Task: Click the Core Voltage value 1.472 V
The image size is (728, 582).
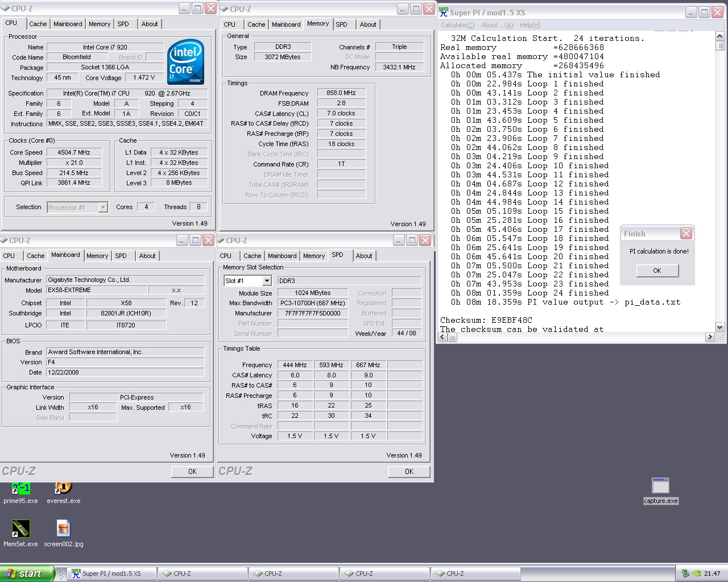Action: (x=144, y=77)
